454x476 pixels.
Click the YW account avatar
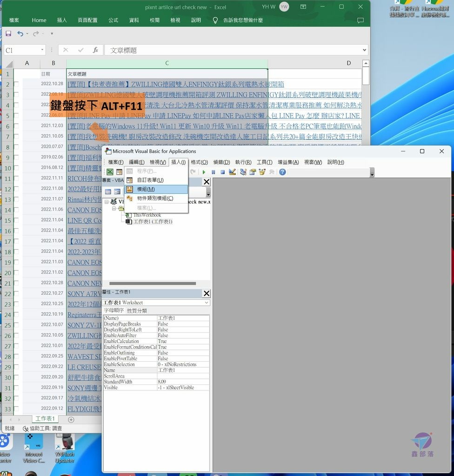coord(284,7)
